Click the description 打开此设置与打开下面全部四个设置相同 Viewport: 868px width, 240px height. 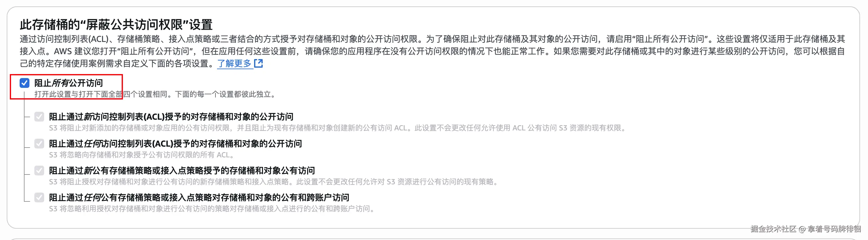click(156, 94)
